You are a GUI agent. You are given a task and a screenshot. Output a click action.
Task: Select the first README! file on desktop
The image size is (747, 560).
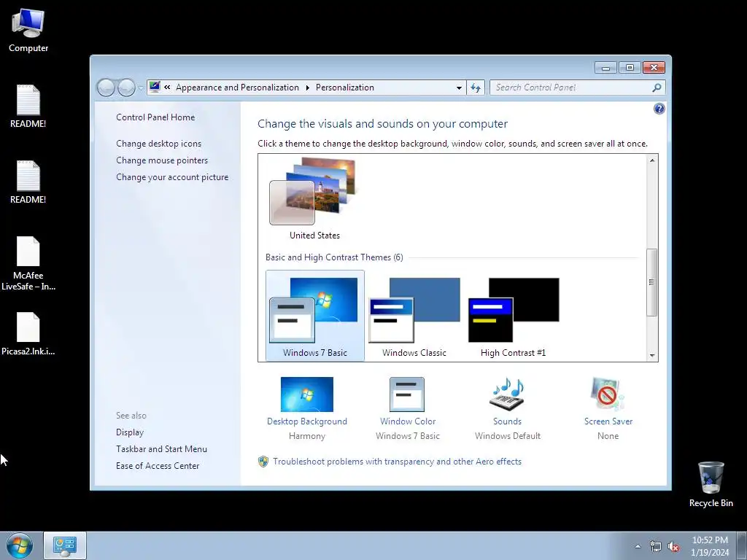tap(28, 106)
